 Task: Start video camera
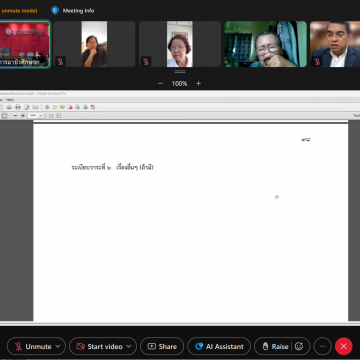tap(99, 346)
